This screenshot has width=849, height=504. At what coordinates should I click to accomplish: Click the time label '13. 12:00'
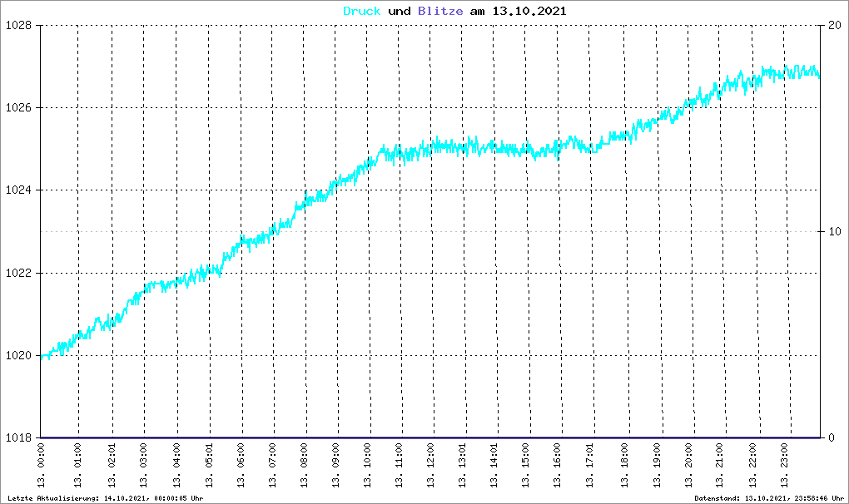431,465
